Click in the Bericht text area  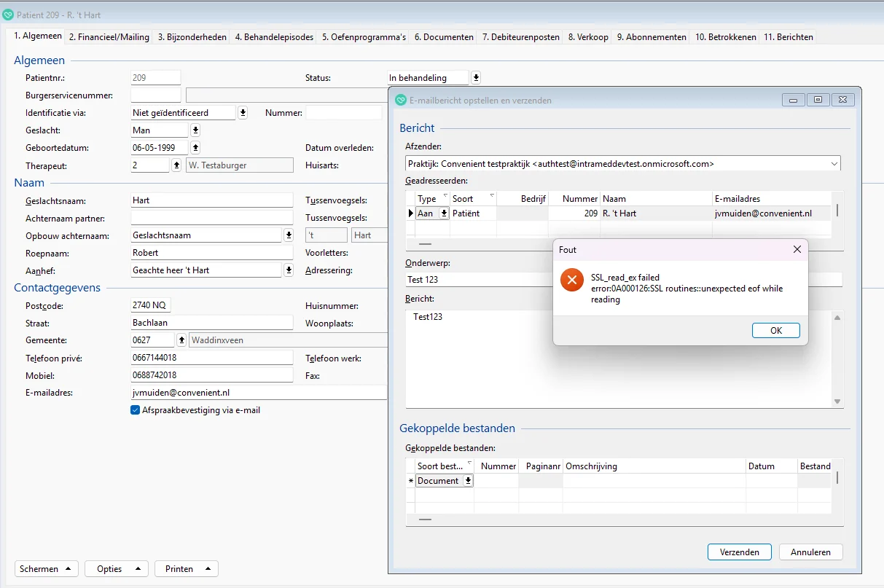pos(618,358)
